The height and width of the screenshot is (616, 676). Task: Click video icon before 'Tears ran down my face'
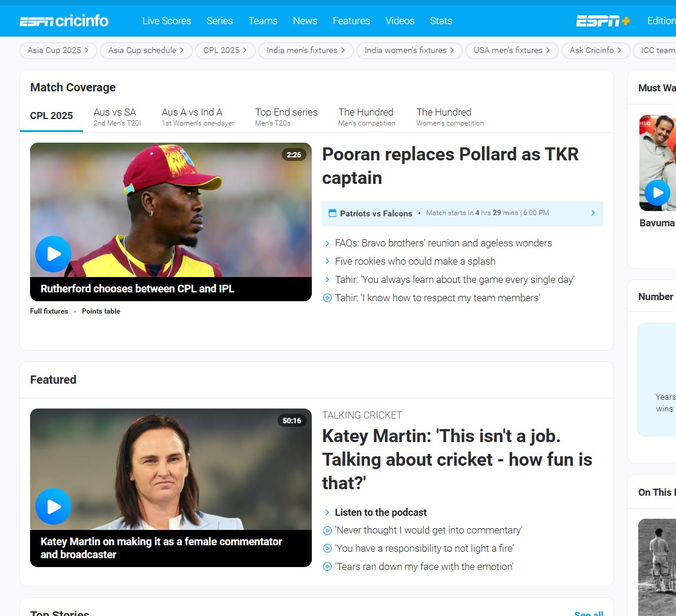[x=327, y=566]
